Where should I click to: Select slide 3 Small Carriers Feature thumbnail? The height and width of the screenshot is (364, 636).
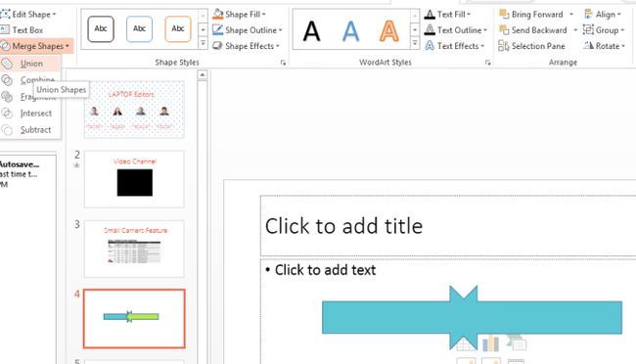coord(134,249)
